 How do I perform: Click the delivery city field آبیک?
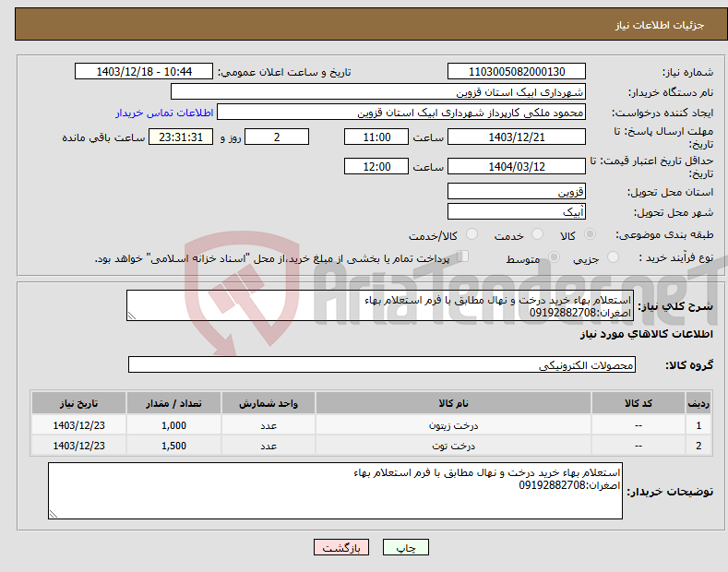[x=517, y=211]
